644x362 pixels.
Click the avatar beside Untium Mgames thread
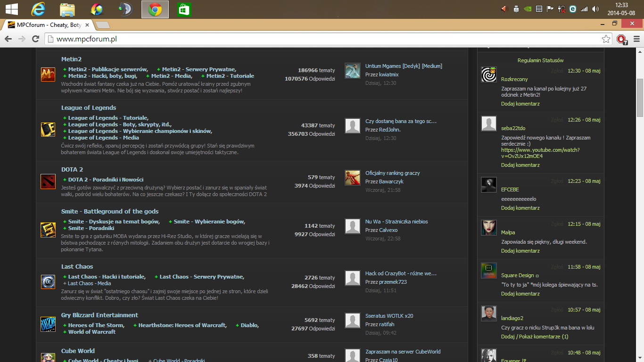[353, 71]
